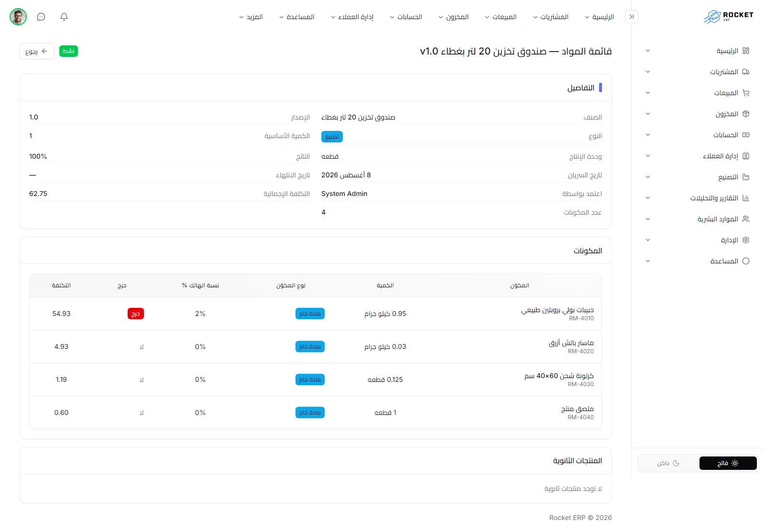The height and width of the screenshot is (532, 765).
Task: Click the total cost value 62.75
Action: pyautogui.click(x=38, y=194)
